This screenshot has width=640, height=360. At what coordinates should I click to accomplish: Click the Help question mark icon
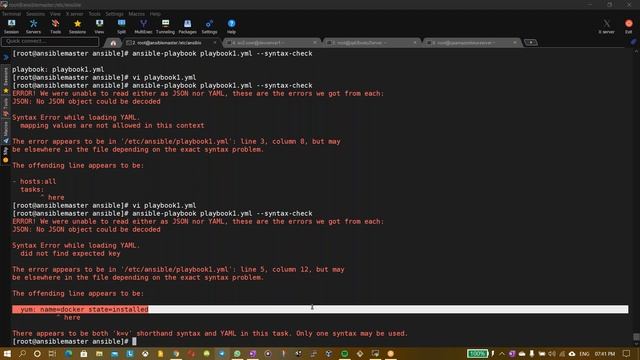coord(231,27)
